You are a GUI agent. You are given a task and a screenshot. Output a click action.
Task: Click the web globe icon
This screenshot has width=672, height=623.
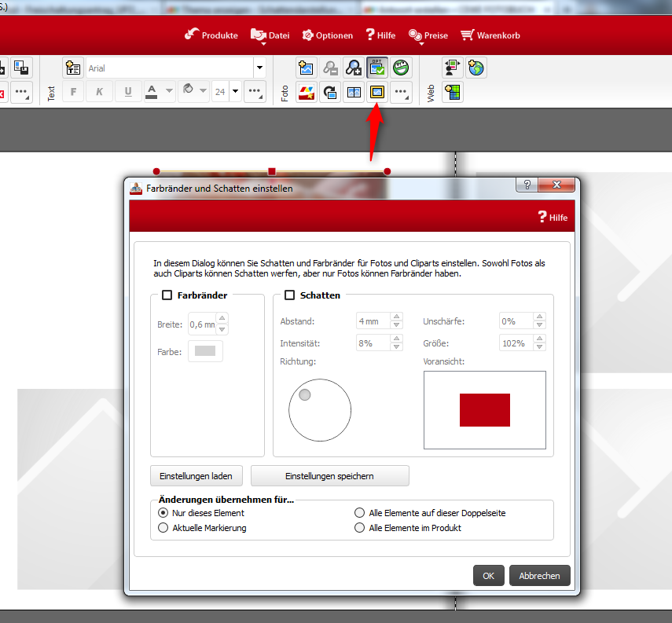pyautogui.click(x=476, y=68)
